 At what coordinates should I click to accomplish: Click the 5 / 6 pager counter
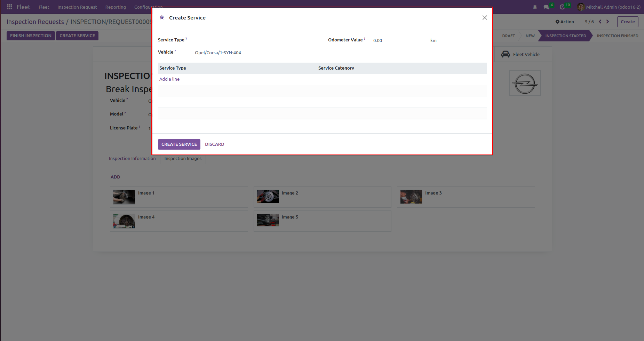pos(589,22)
